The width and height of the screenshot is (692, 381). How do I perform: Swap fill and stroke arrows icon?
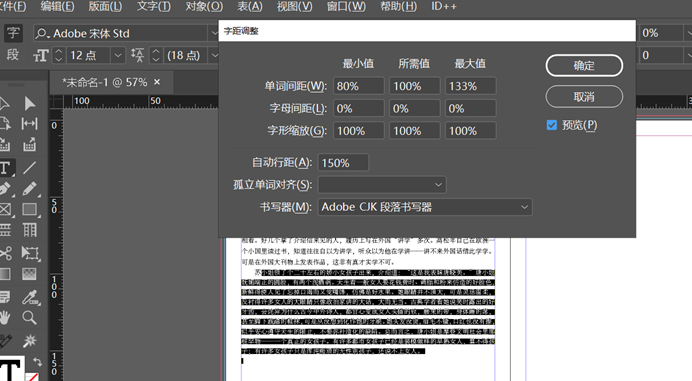pos(37,362)
